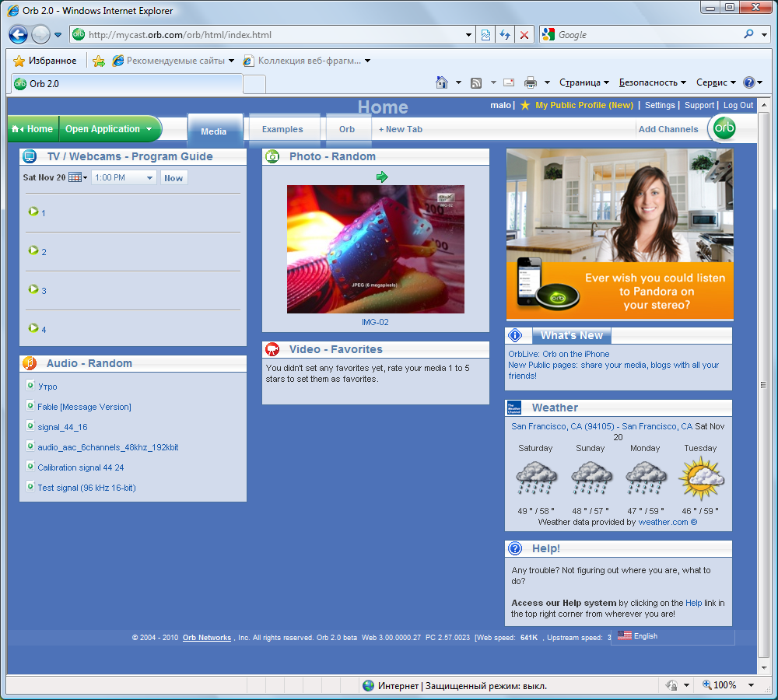Click the yellow star before My Public Profile
Image resolution: width=778 pixels, height=700 pixels.
click(x=525, y=105)
